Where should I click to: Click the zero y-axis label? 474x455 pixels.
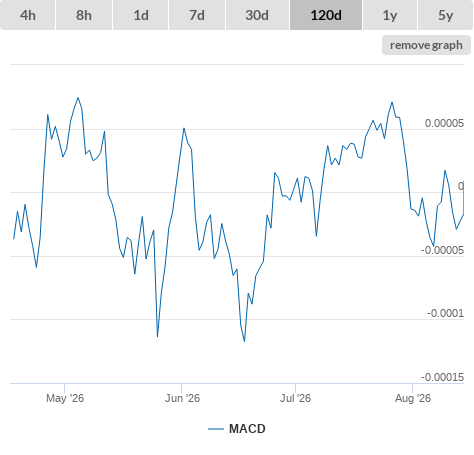pos(461,186)
